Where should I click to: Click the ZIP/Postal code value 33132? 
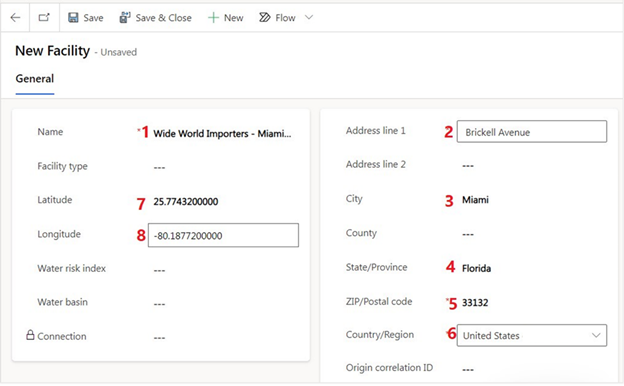tap(475, 303)
